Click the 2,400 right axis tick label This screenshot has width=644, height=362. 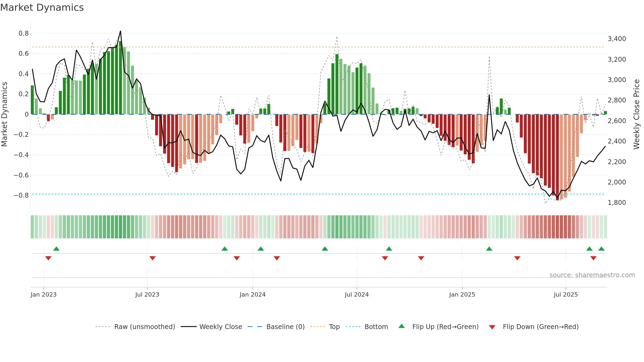617,141
